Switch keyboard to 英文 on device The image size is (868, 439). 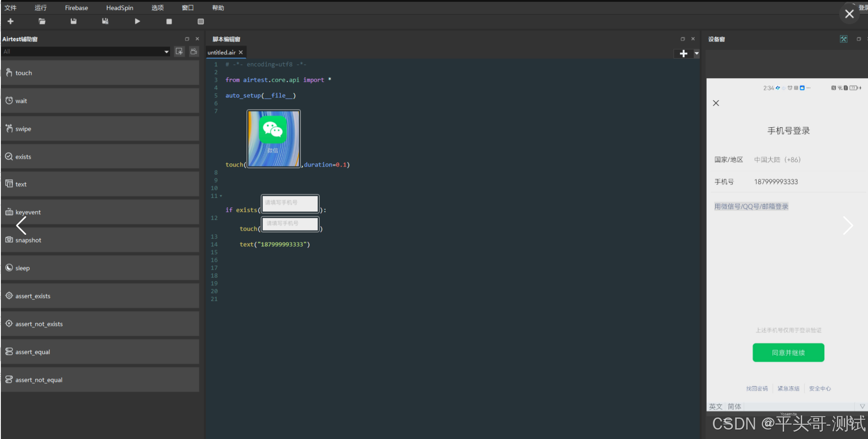point(716,407)
